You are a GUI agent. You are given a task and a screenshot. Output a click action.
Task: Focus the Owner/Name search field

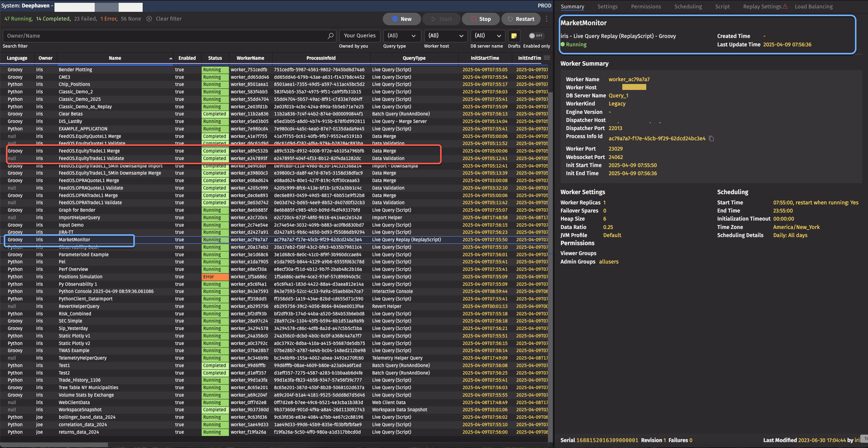(165, 36)
